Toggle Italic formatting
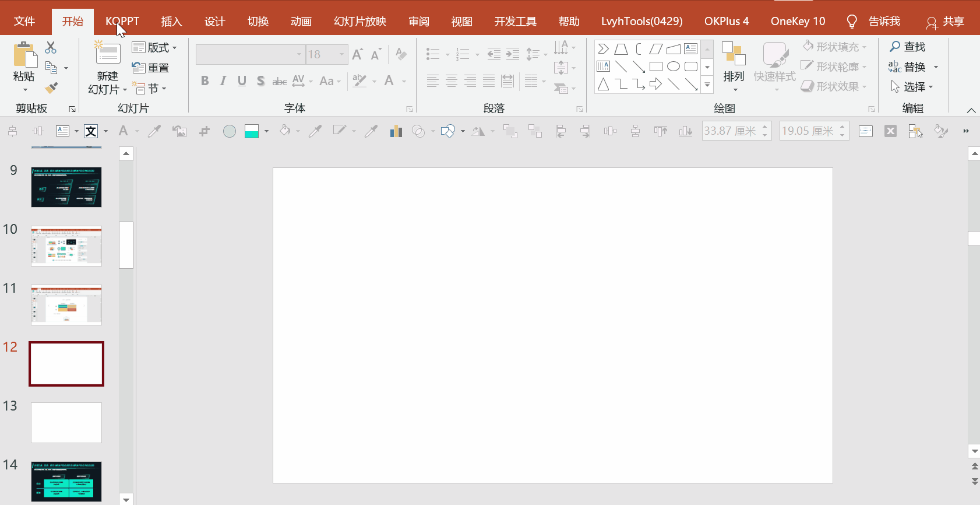This screenshot has height=505, width=980. (223, 81)
